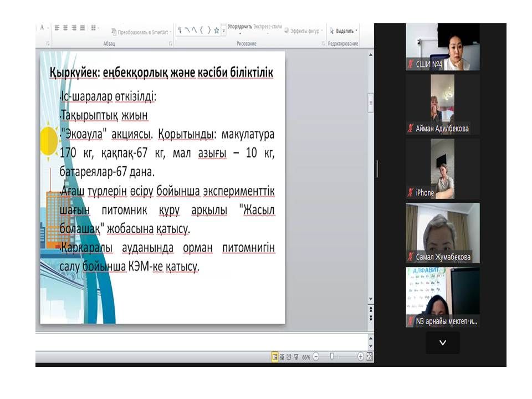Show more participants with down chevron
The height and width of the screenshot is (399, 532).
pos(442,342)
